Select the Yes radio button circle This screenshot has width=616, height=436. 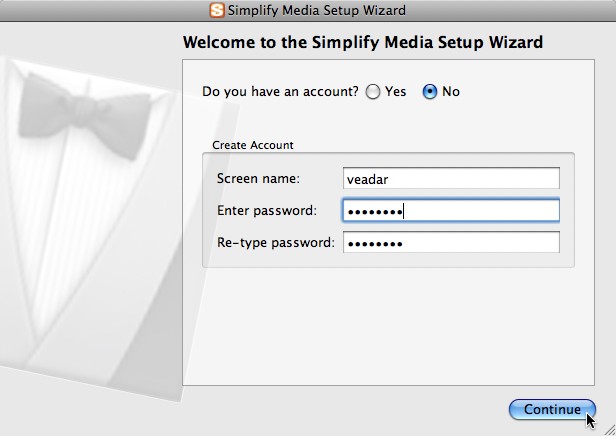(373, 92)
